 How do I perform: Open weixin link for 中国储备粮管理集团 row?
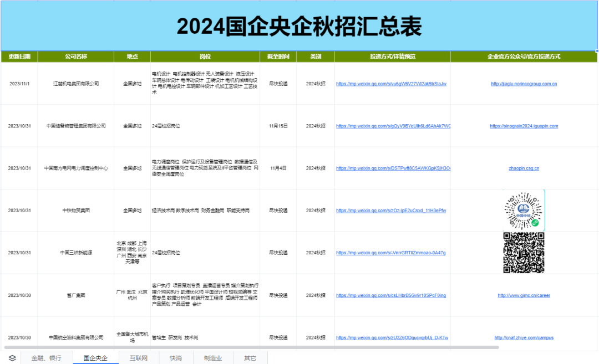tap(393, 126)
